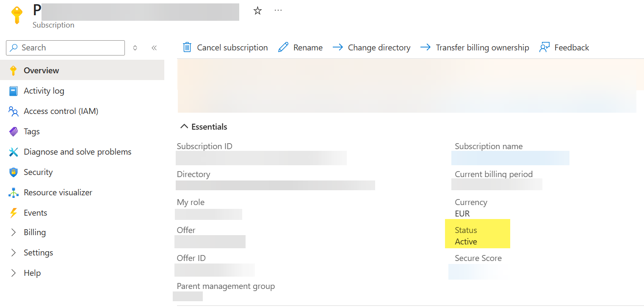Open the more options ellipsis

278,10
